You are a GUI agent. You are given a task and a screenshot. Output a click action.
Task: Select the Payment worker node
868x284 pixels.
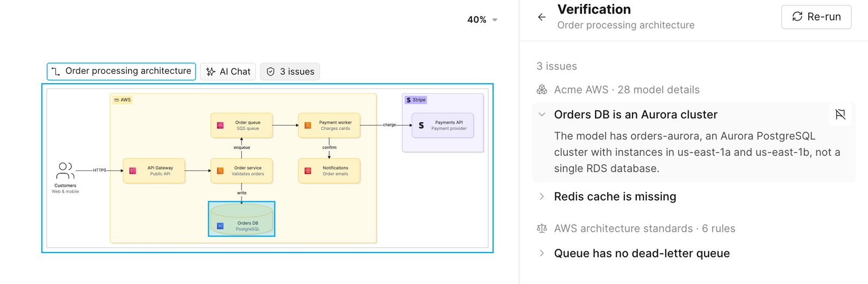tap(329, 125)
